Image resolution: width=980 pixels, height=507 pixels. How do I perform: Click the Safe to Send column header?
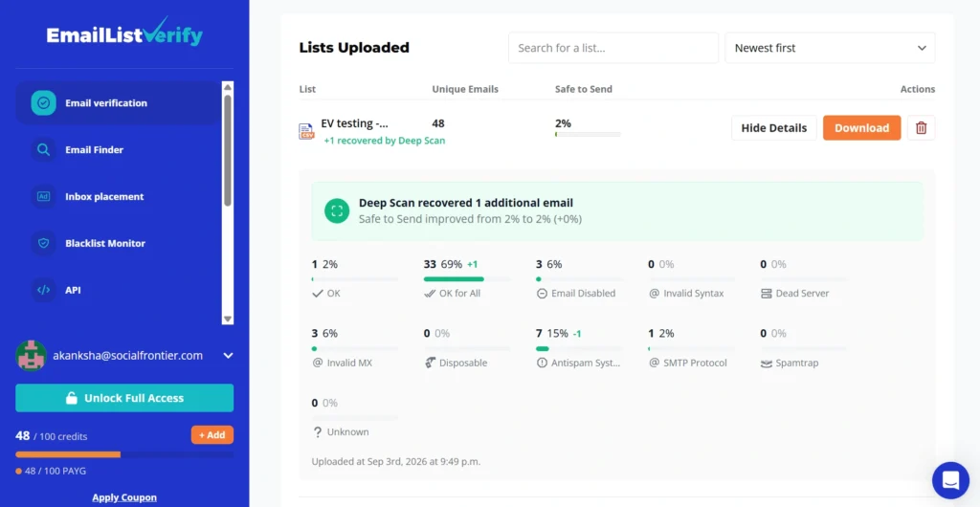point(584,89)
